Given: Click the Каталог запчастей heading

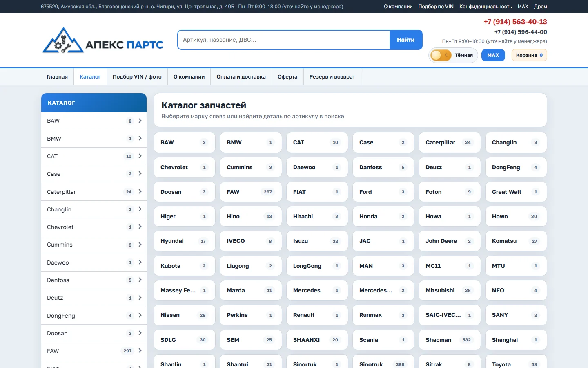Looking at the screenshot, I should [x=204, y=105].
